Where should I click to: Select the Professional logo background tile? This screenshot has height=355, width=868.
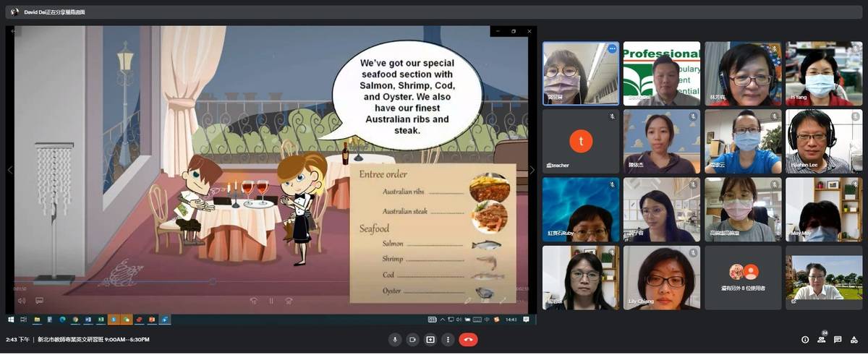click(662, 74)
